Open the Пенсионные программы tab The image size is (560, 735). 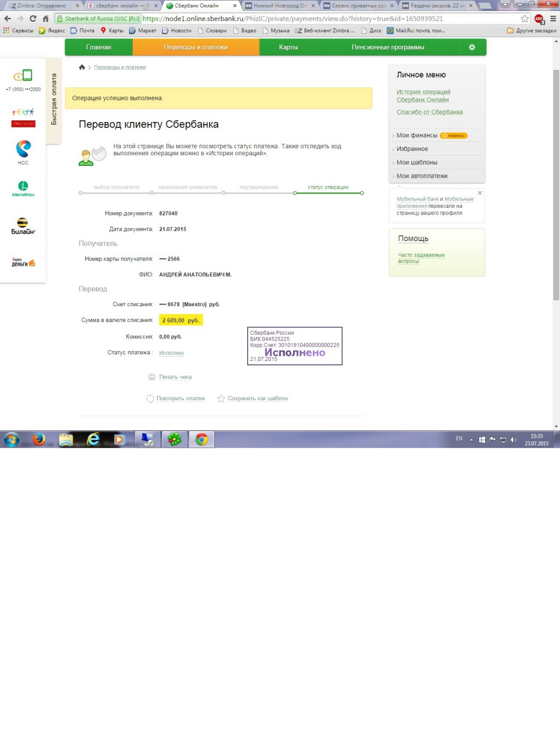click(388, 47)
